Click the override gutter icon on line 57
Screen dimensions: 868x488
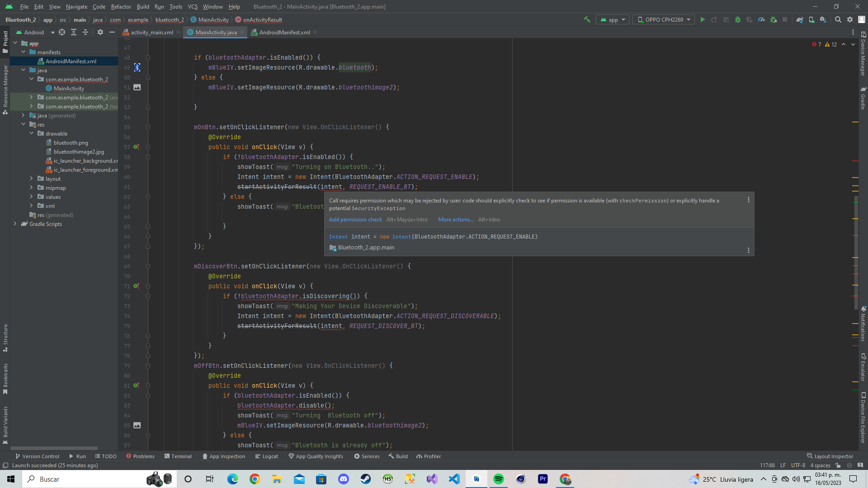pyautogui.click(x=136, y=147)
